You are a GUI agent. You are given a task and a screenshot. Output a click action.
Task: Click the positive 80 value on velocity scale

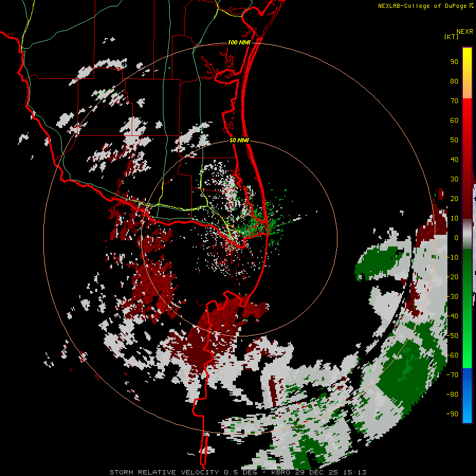454,81
